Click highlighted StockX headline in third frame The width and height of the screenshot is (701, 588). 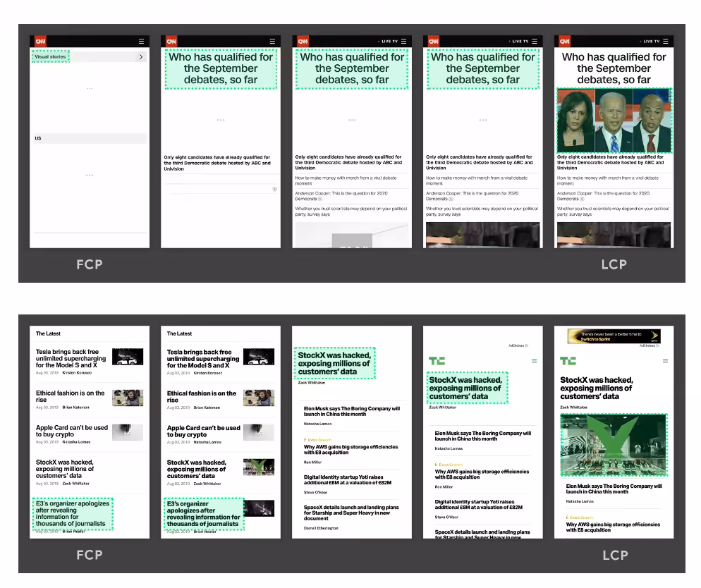pyautogui.click(x=334, y=363)
